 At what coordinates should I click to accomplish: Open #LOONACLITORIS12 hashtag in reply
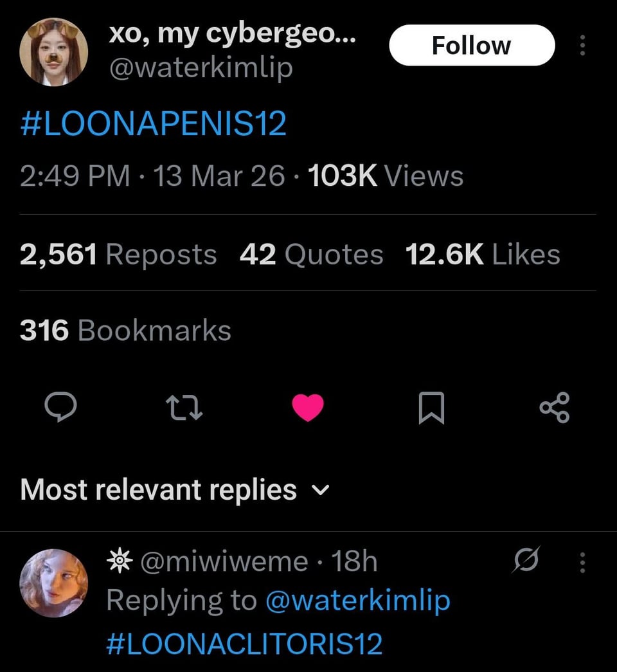(244, 644)
